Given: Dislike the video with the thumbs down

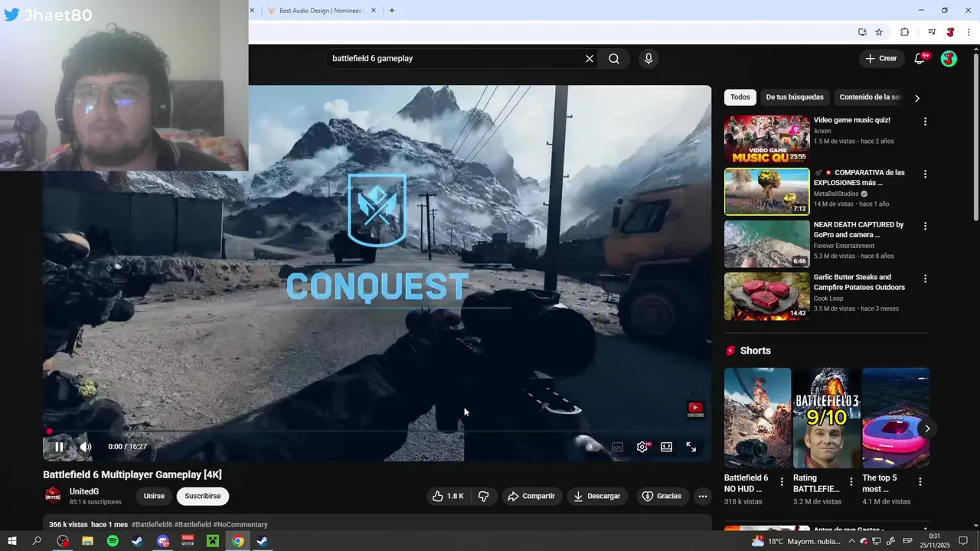Looking at the screenshot, I should click(x=484, y=496).
